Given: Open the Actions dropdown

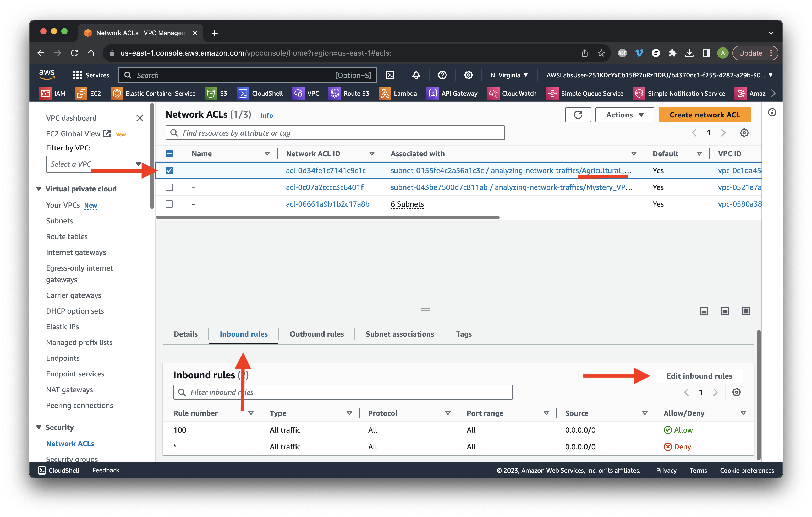Looking at the screenshot, I should point(624,115).
